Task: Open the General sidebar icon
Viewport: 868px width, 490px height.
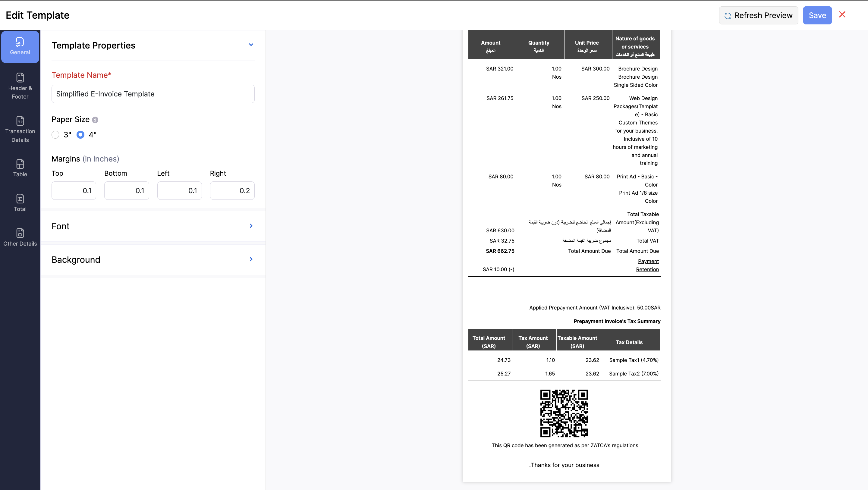Action: coord(20,46)
